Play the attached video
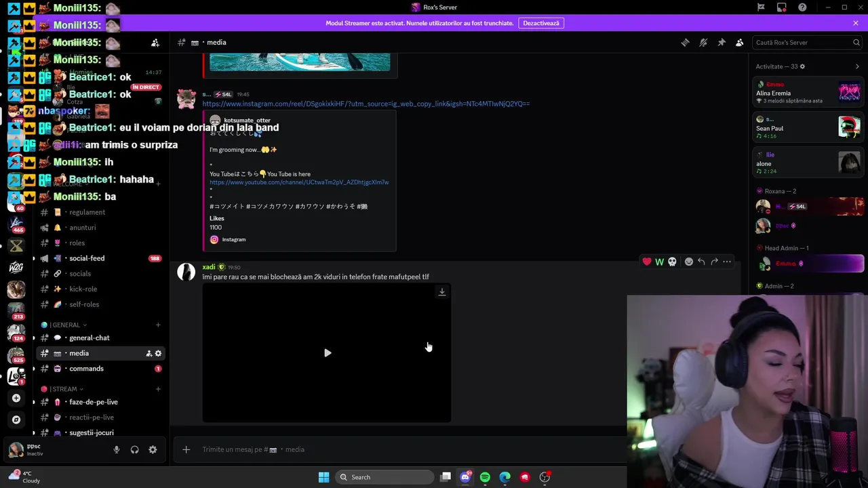The width and height of the screenshot is (868, 488). 328,353
